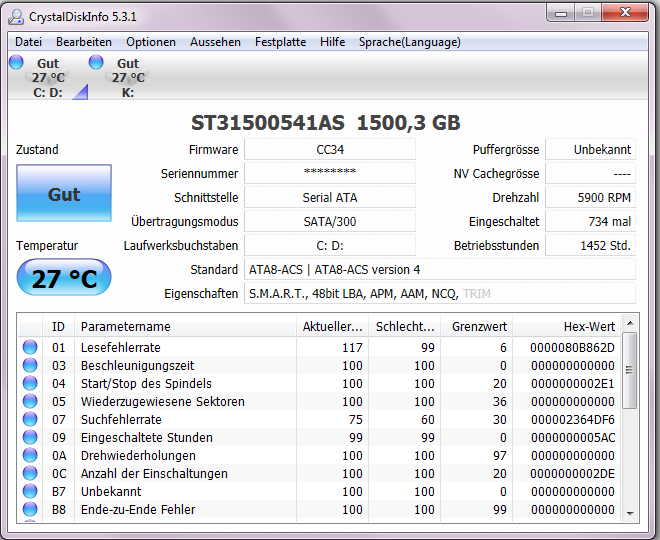660x540 pixels.
Task: Select the C: D: disk status orb
Action: 16,62
